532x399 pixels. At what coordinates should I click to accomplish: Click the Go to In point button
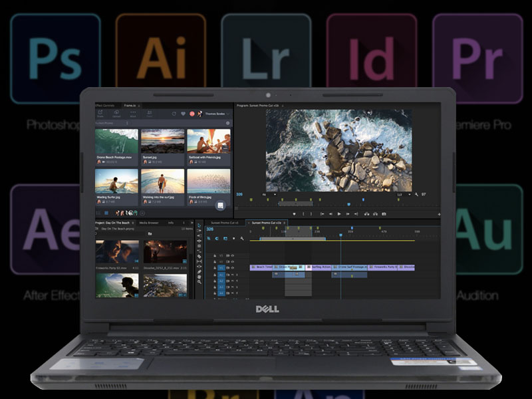[x=322, y=214]
